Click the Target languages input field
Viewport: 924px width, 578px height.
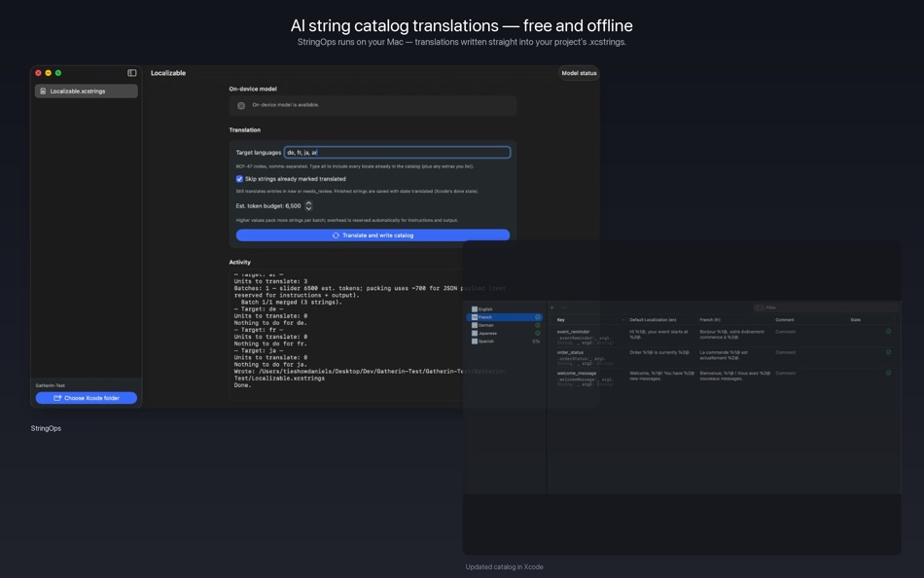(397, 152)
